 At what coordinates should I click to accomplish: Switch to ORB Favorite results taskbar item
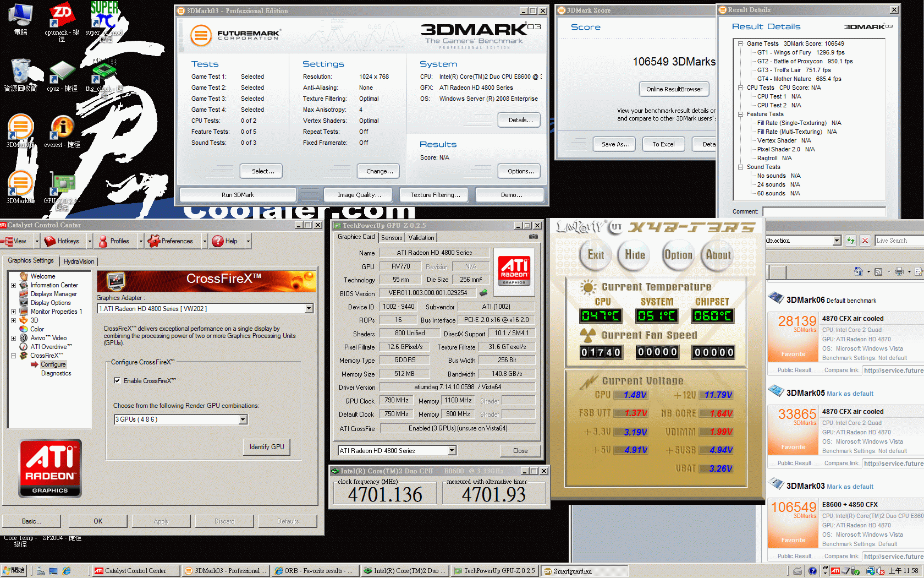[x=315, y=571]
